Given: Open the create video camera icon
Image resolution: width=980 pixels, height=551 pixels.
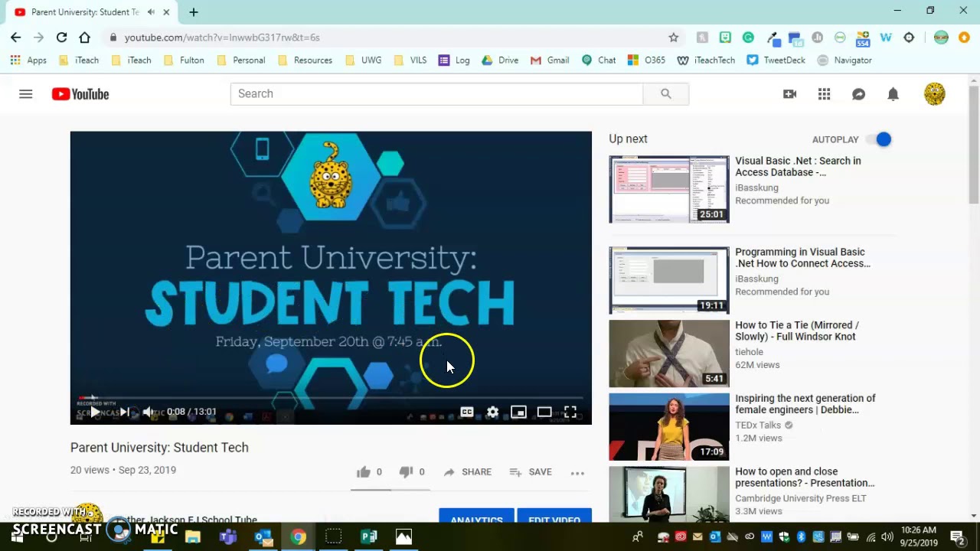Looking at the screenshot, I should [789, 94].
